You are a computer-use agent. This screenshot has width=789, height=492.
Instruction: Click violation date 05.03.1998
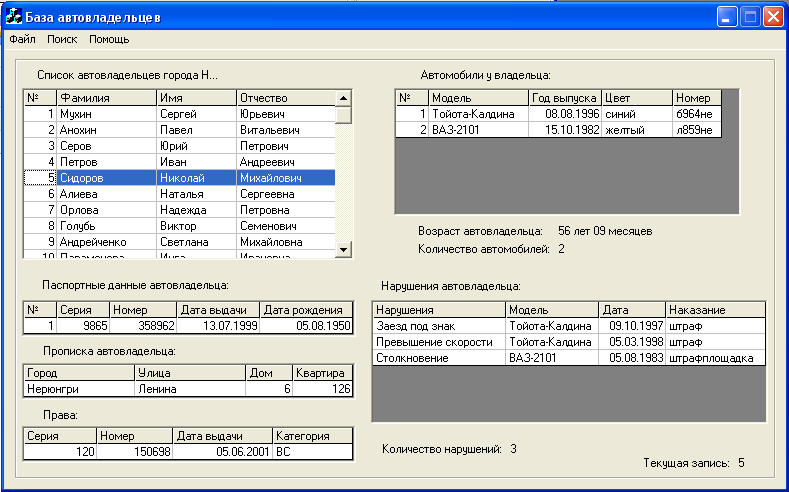point(632,342)
